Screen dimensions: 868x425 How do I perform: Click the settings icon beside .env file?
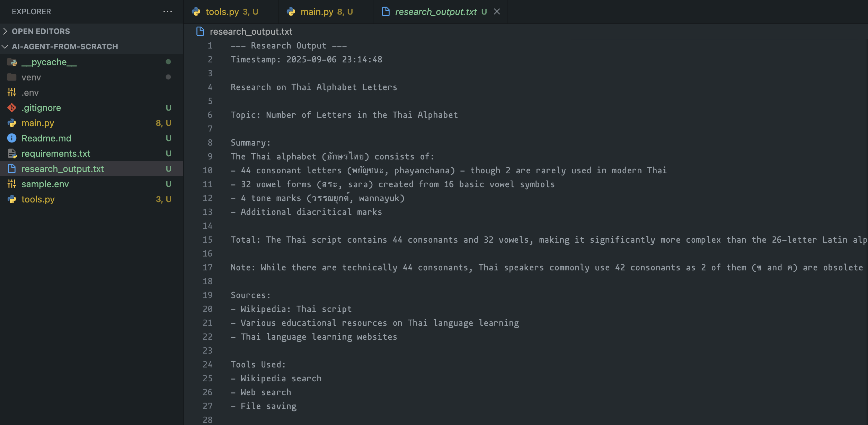(12, 93)
